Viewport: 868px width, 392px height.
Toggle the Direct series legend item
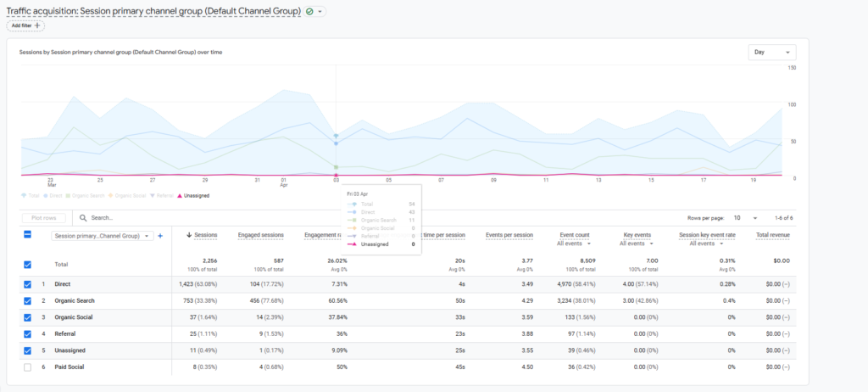52,196
